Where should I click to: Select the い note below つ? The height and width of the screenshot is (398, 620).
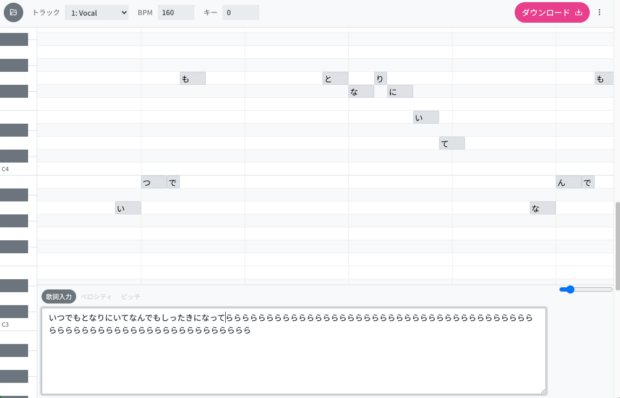coord(128,208)
